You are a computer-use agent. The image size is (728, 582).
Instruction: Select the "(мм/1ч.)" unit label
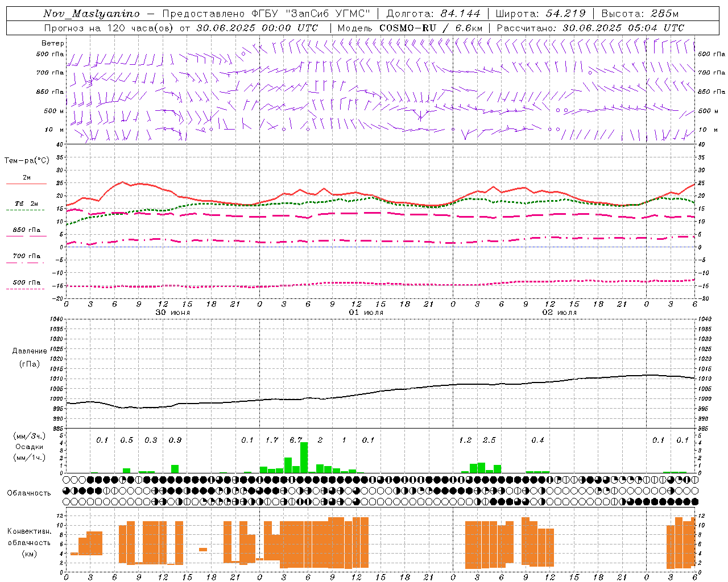click(30, 458)
